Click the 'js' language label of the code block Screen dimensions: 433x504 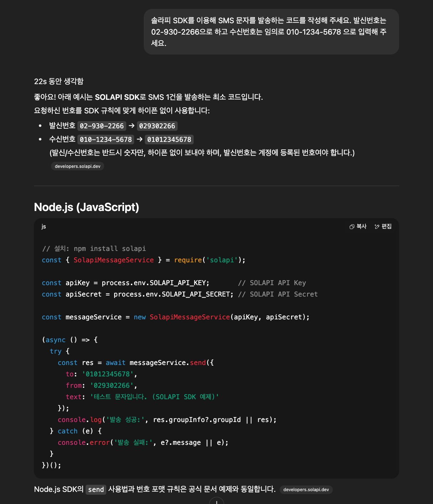click(x=44, y=226)
